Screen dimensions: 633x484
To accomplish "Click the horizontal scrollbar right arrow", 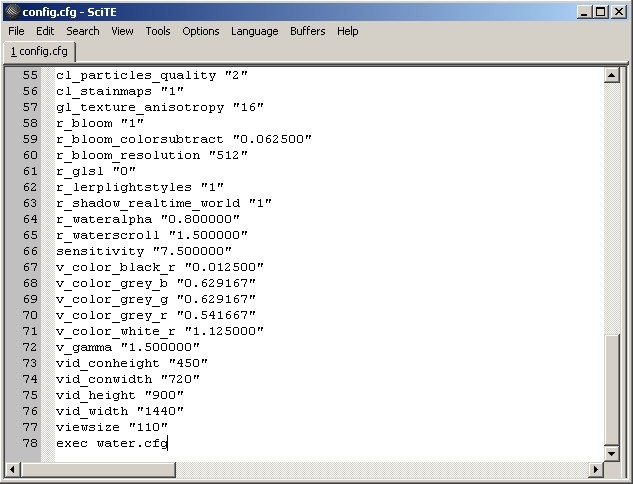I will coord(596,469).
